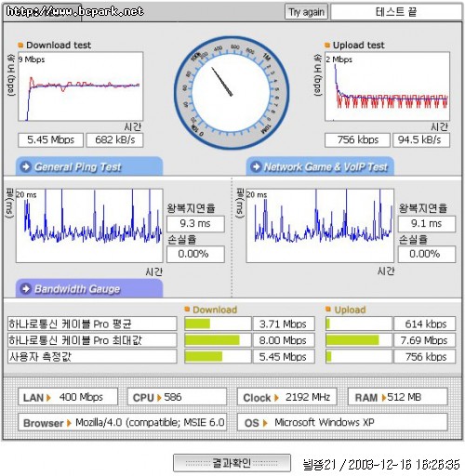
Task: Select the 5.45 Mbps download result field
Action: (51, 140)
